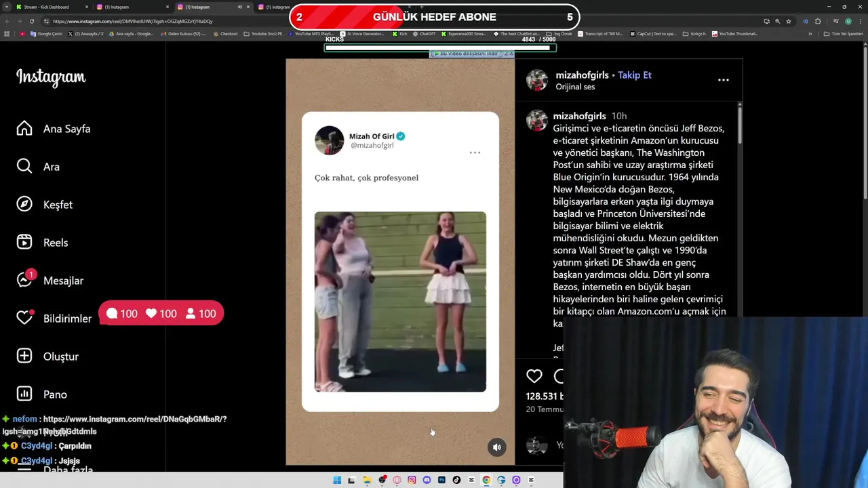Viewport: 868px width, 488px height.
Task: Open Ing Örnek bookmark folder
Action: coord(559,34)
